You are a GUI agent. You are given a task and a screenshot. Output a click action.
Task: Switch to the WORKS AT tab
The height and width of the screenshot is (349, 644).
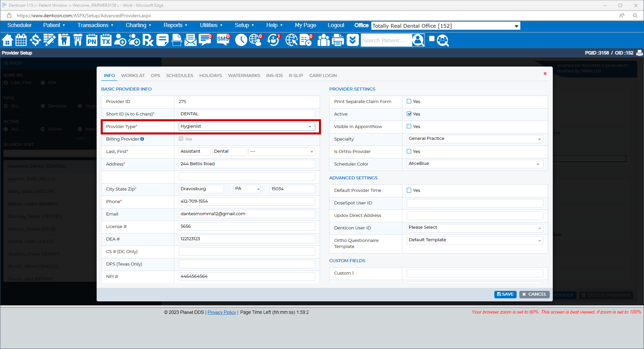(133, 75)
